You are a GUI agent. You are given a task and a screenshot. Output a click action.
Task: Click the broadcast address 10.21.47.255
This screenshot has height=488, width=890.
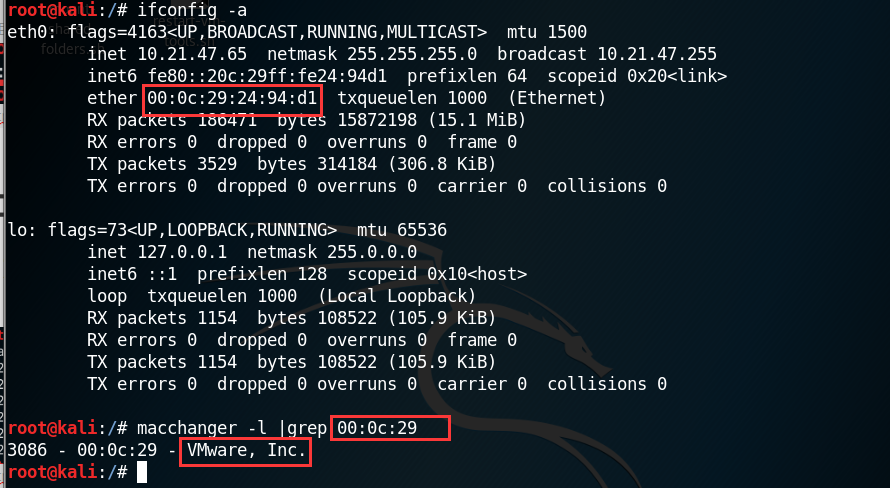pos(657,54)
